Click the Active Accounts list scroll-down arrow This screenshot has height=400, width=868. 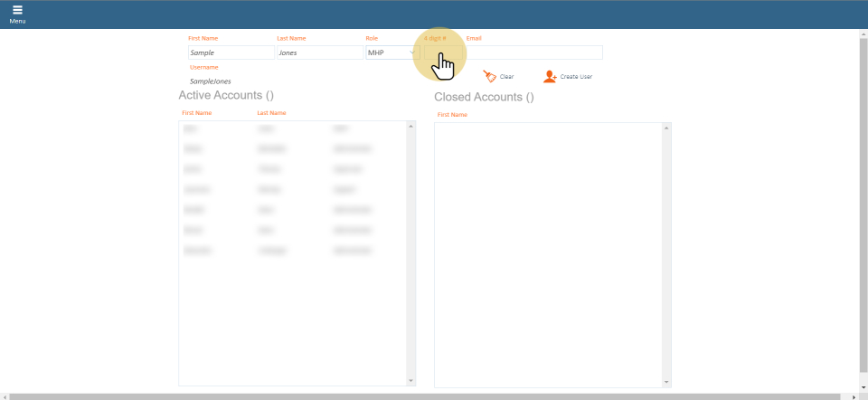coord(411,381)
